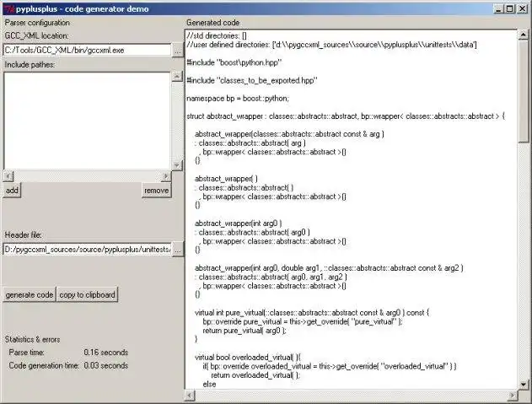Screen dimensions: 532x404
Task: Click the 'virtual int pure_virtual' line
Action: [312, 313]
